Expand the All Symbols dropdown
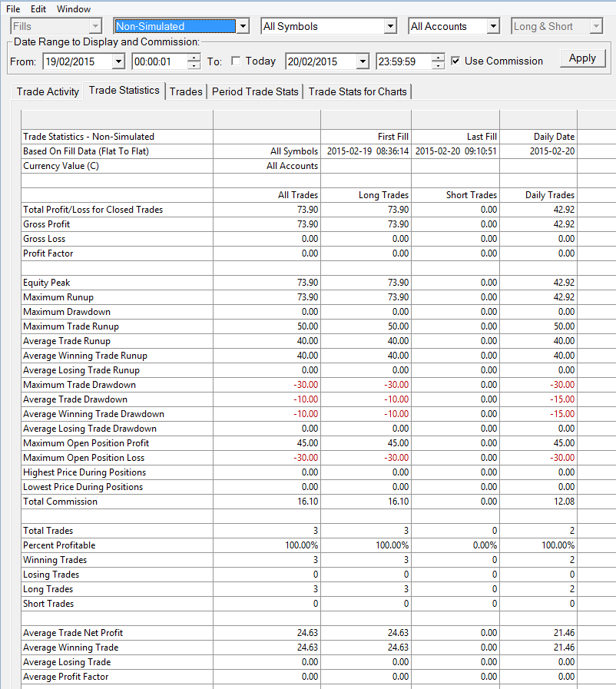This screenshot has height=689, width=616. [389, 26]
